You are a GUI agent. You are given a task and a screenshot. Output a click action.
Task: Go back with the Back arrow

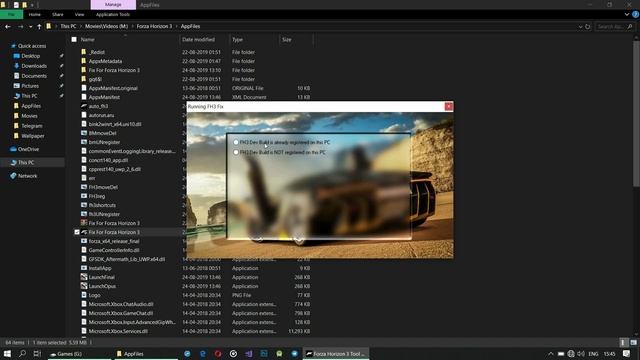pos(8,27)
